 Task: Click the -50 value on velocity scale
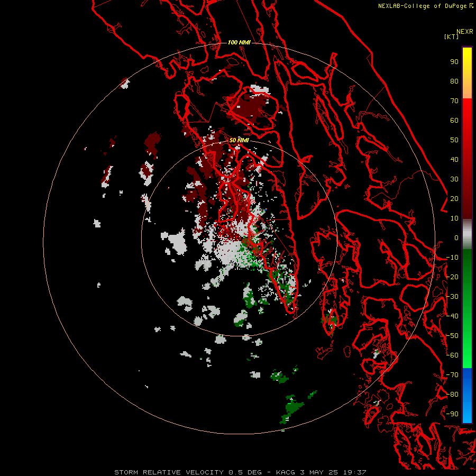pos(452,336)
